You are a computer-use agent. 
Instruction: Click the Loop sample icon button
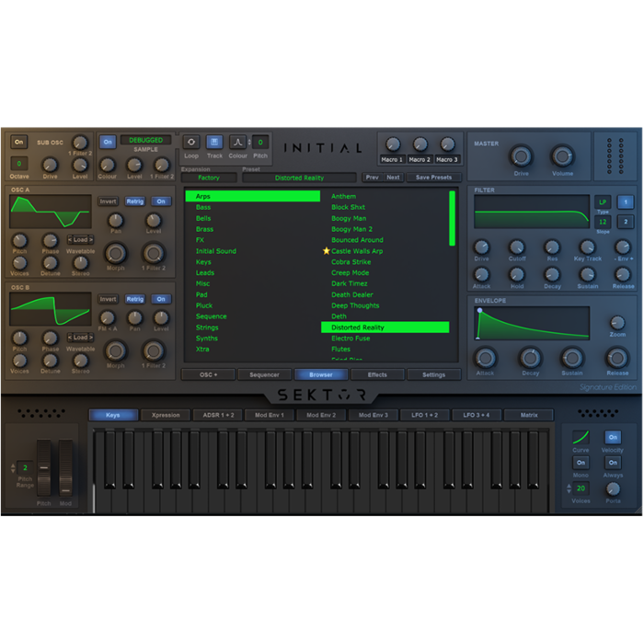[191, 142]
